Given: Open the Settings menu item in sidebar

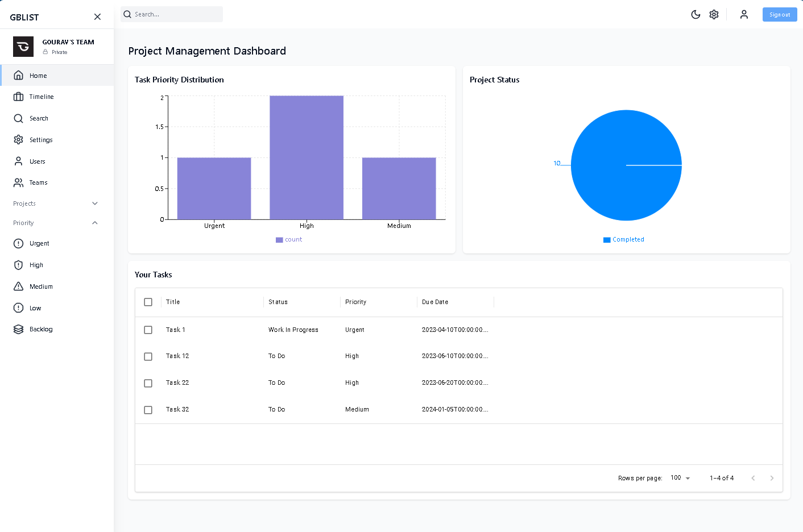Looking at the screenshot, I should pos(57,140).
